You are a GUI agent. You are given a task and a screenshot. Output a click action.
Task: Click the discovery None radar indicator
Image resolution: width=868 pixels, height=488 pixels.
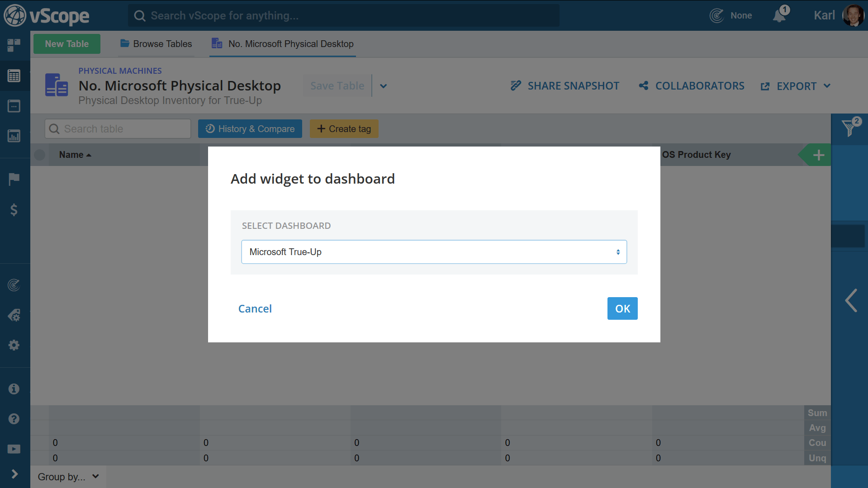730,16
